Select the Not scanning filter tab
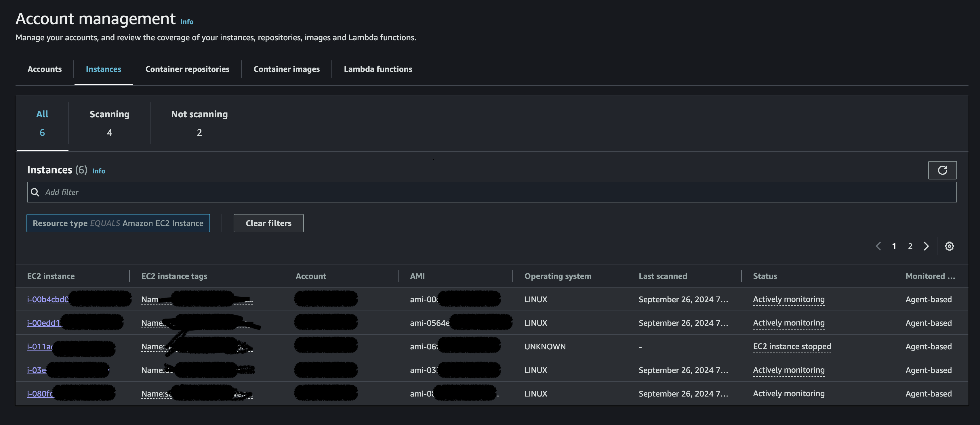The height and width of the screenshot is (425, 980). (199, 122)
